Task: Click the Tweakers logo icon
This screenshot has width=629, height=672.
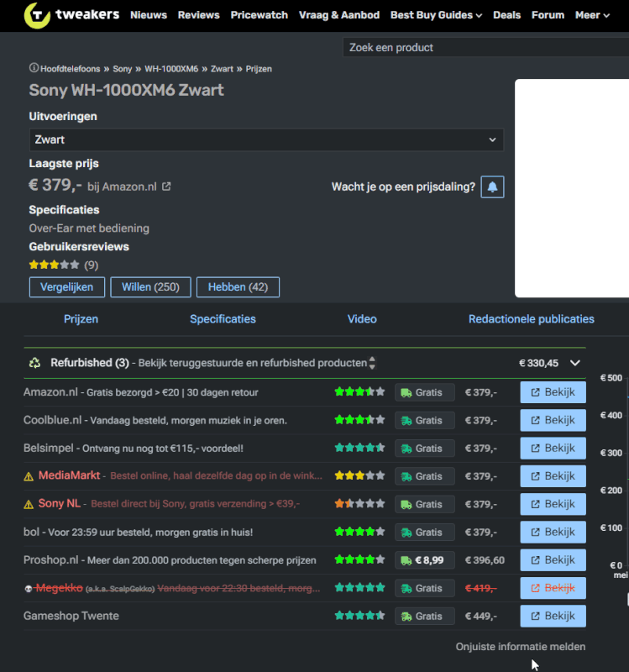Action: [x=37, y=15]
